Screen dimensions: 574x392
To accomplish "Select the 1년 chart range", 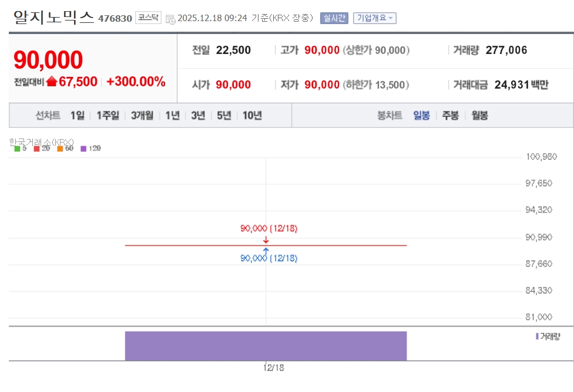I will click(172, 116).
